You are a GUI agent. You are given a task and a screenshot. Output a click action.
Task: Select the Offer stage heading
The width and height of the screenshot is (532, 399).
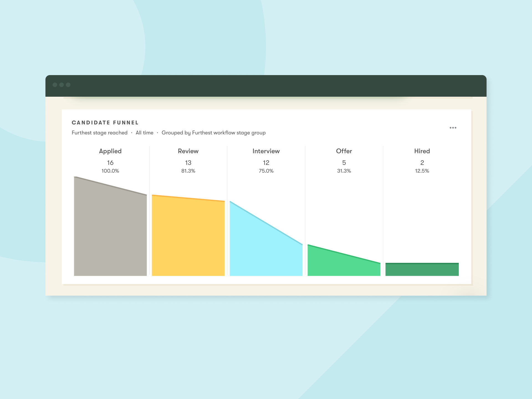(344, 151)
